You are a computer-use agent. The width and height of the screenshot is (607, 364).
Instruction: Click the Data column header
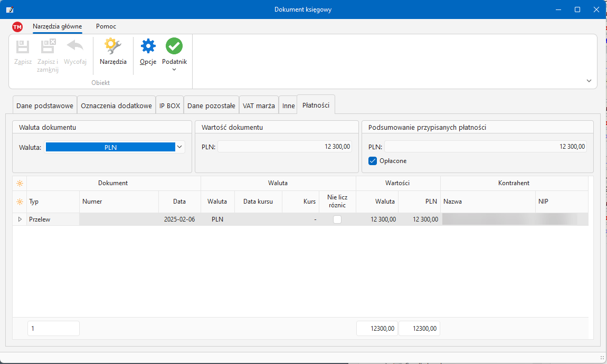click(179, 202)
